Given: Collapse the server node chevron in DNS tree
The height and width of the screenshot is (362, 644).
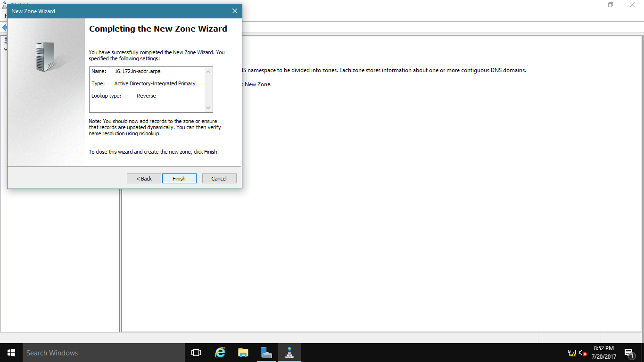Looking at the screenshot, I should coord(5,49).
